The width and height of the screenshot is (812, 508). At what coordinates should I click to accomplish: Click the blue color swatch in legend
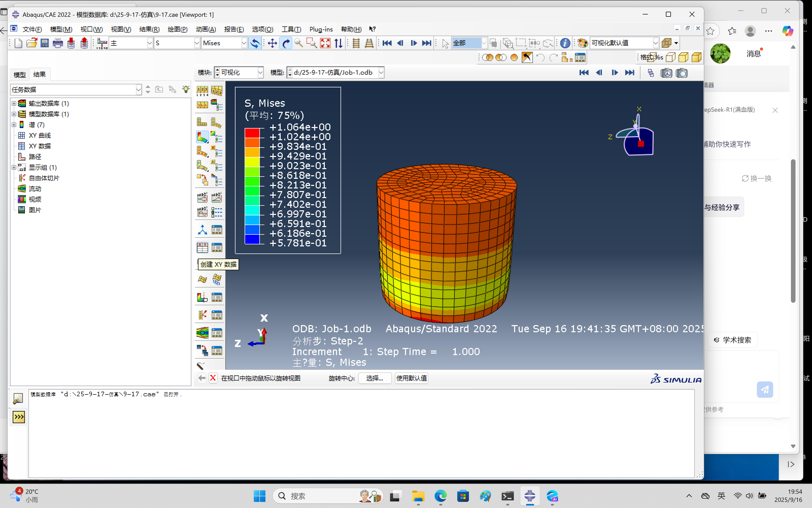252,239
